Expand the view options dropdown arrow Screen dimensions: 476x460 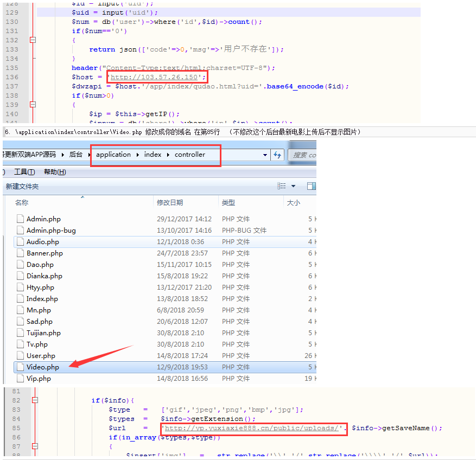[294, 186]
